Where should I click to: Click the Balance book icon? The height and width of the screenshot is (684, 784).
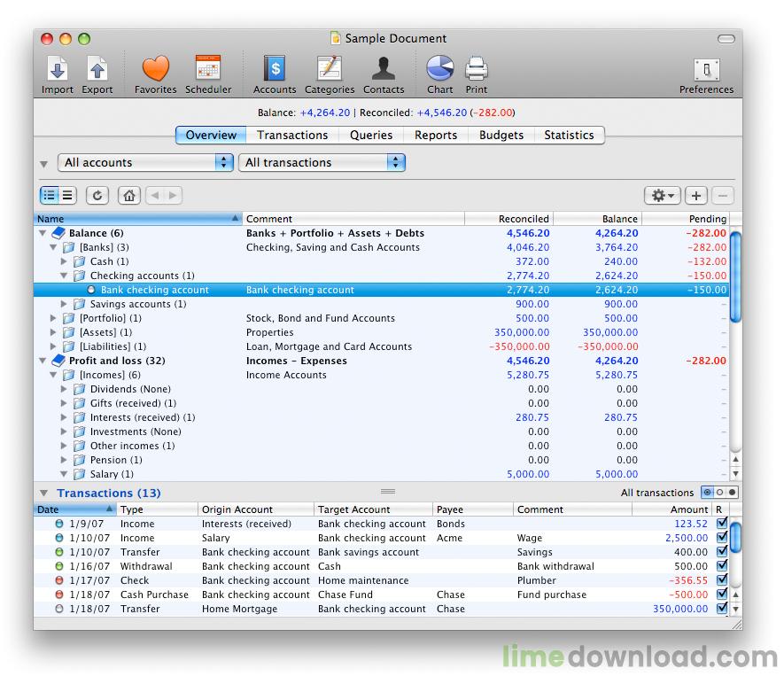coord(58,233)
